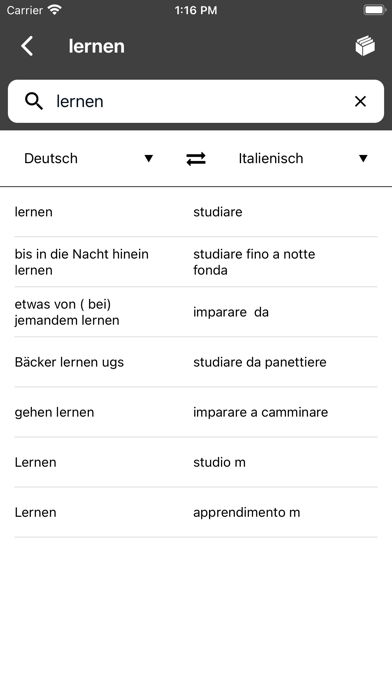The width and height of the screenshot is (392, 696).
Task: Tap the arrow beside Italienisch
Action: point(363,158)
